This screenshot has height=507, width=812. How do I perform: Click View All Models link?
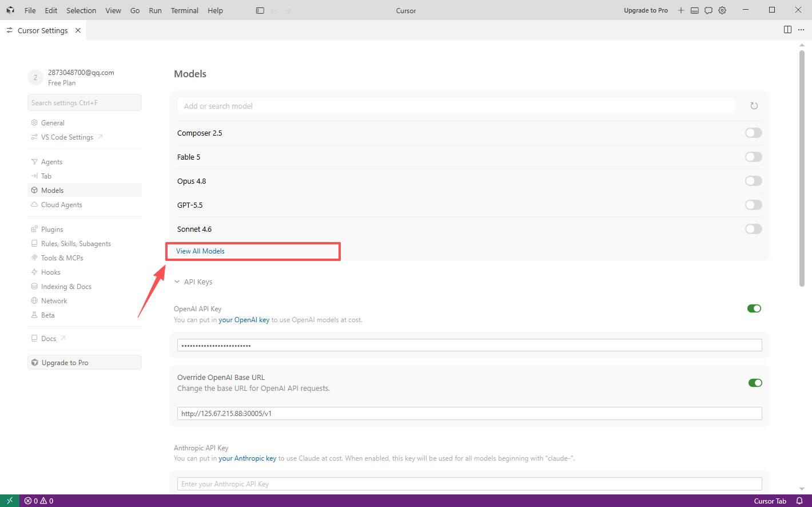[x=200, y=251]
